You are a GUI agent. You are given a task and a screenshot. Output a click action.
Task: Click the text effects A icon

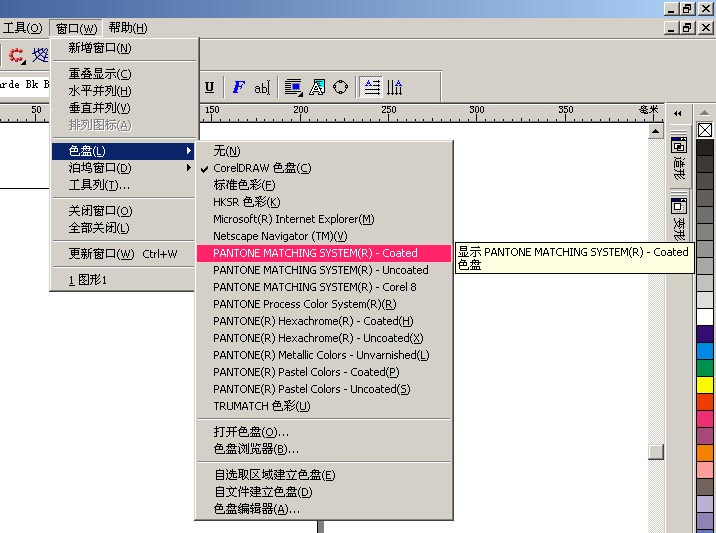click(x=317, y=87)
